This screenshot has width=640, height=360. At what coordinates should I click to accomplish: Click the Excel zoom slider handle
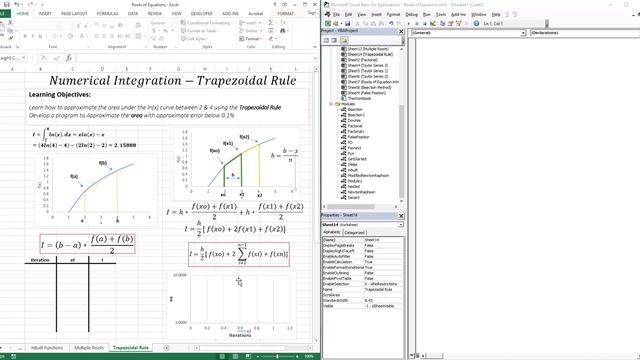pos(278,356)
